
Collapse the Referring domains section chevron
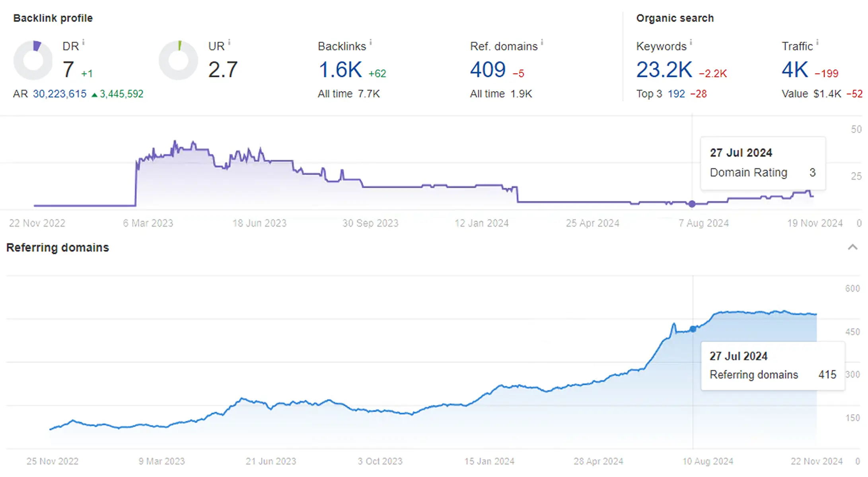[852, 247]
